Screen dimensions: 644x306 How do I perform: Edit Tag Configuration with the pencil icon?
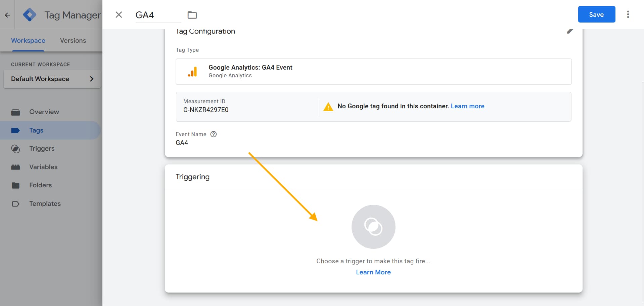[x=570, y=31]
